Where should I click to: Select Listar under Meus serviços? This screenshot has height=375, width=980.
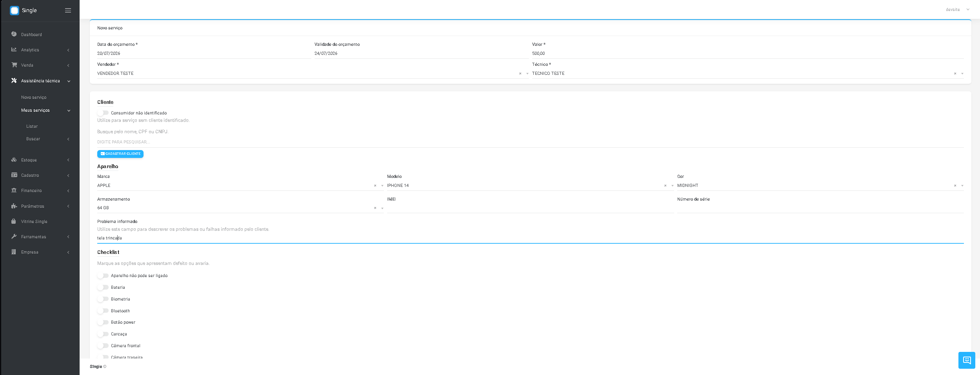(32, 126)
